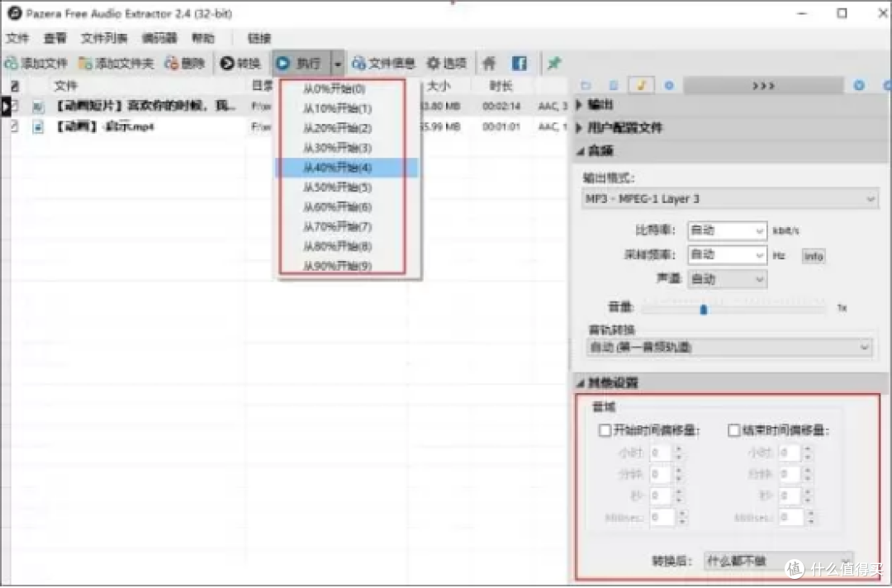Viewport: 892px width, 588px height.
Task: Click the 00:01:01 duration cell
Action: pos(501,126)
